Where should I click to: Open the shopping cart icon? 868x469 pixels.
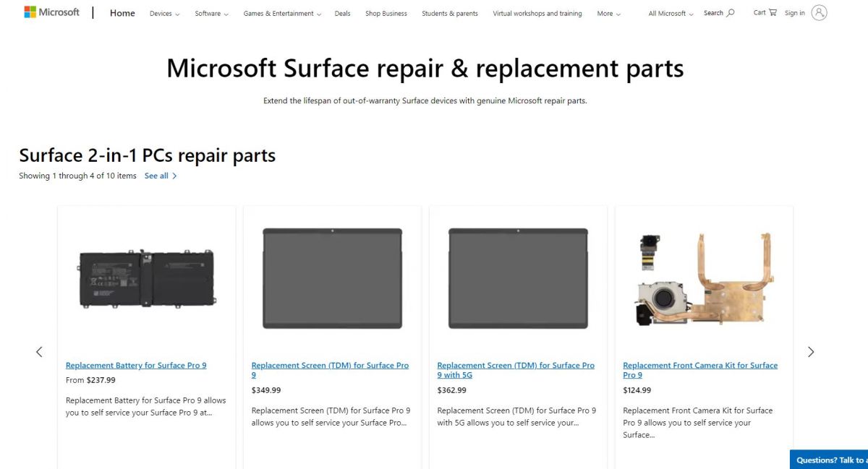pyautogui.click(x=773, y=12)
